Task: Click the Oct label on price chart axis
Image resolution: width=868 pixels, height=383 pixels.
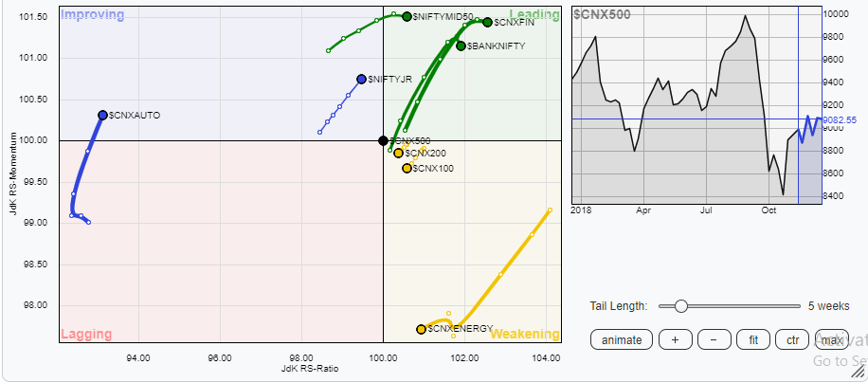Action: point(769,210)
